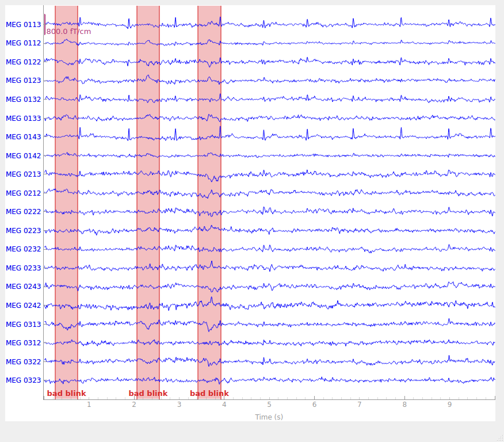This screenshot has height=442, width=504.
Task: Click channel label MEG 0313
Action: [x=24, y=325]
